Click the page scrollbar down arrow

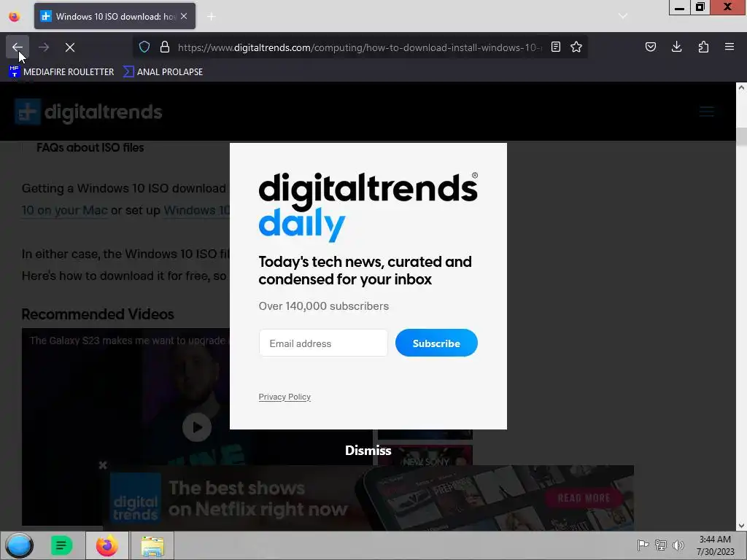click(741, 526)
